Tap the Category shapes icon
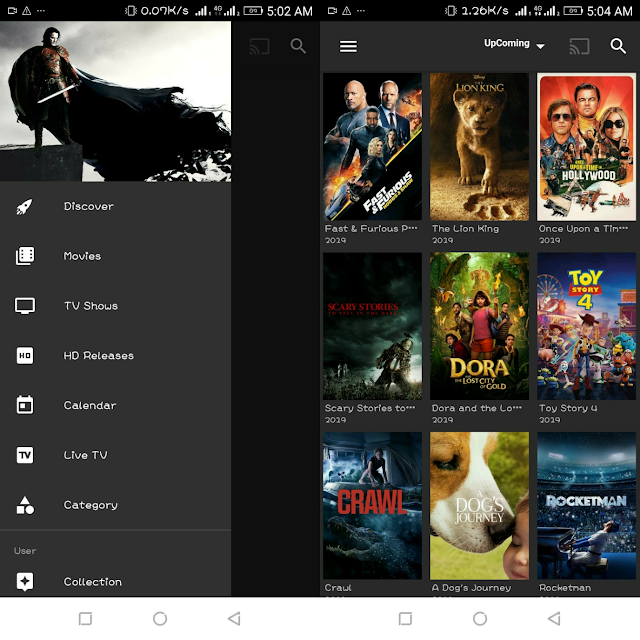The image size is (640, 640). 25,505
